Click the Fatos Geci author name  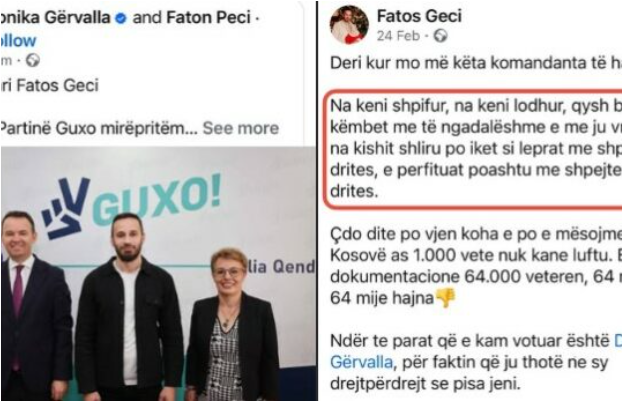[x=419, y=16]
